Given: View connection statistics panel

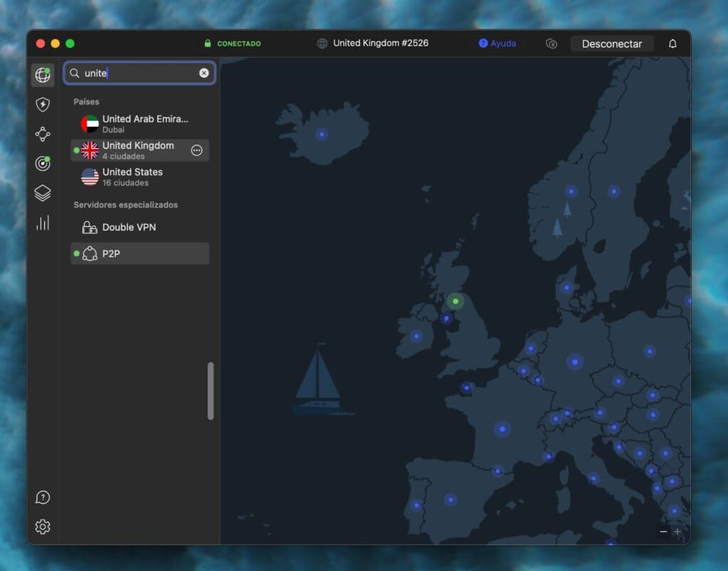Looking at the screenshot, I should pyautogui.click(x=42, y=223).
